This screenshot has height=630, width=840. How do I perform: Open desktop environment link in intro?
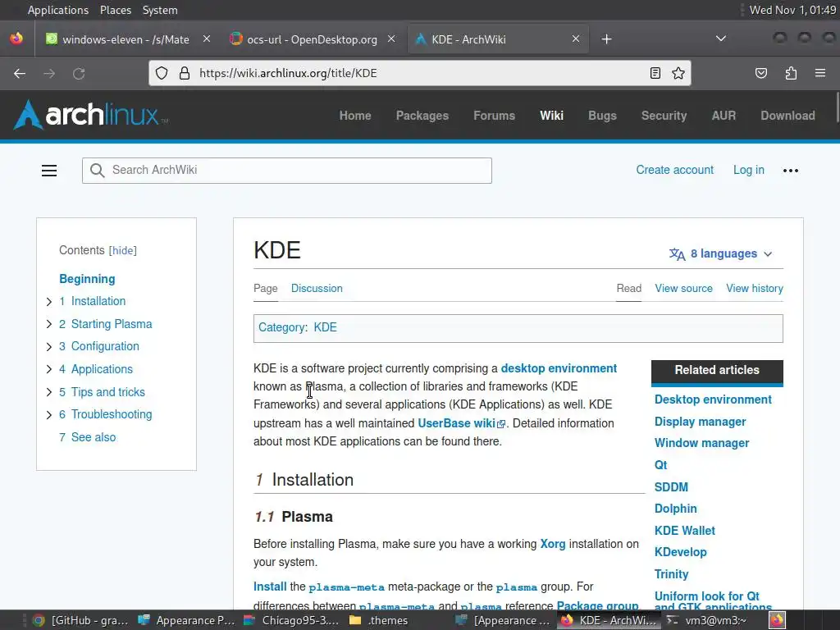[559, 368]
